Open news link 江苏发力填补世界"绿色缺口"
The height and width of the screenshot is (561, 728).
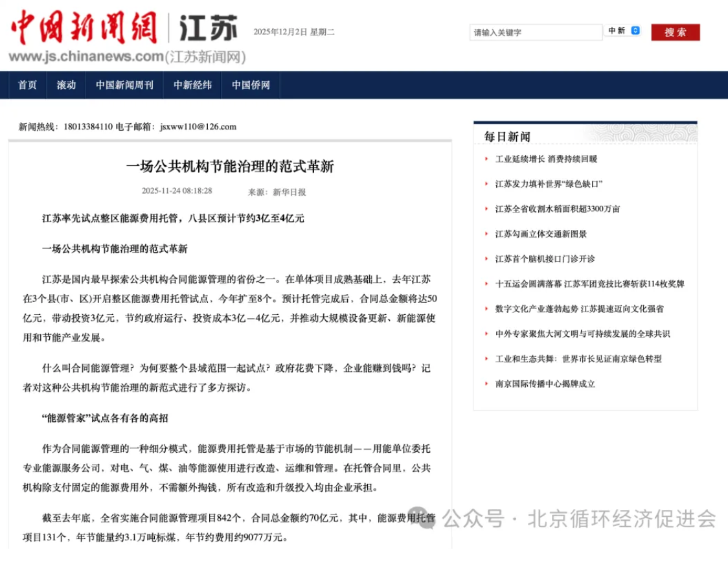point(549,184)
